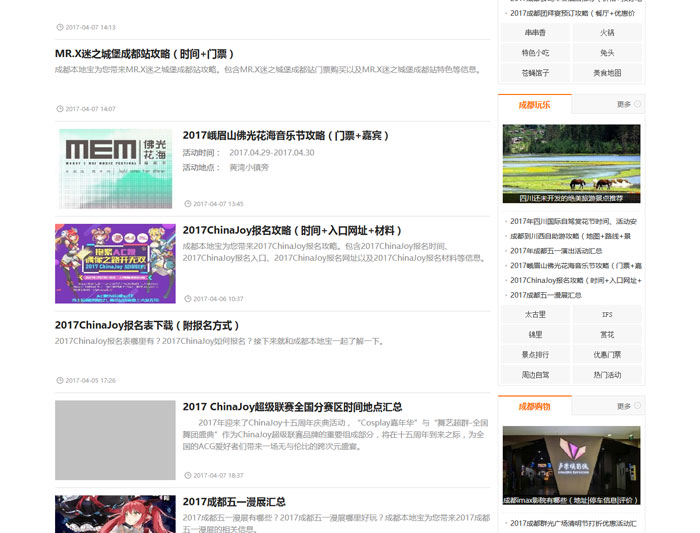Open sidebar link 2017年成都五一演出活动汇总
Image resolution: width=700 pixels, height=533 pixels.
[556, 251]
